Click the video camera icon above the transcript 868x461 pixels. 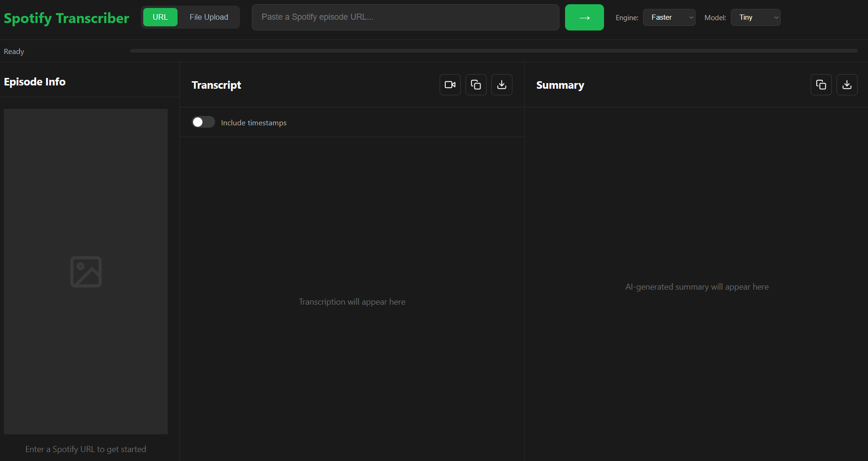pos(449,85)
